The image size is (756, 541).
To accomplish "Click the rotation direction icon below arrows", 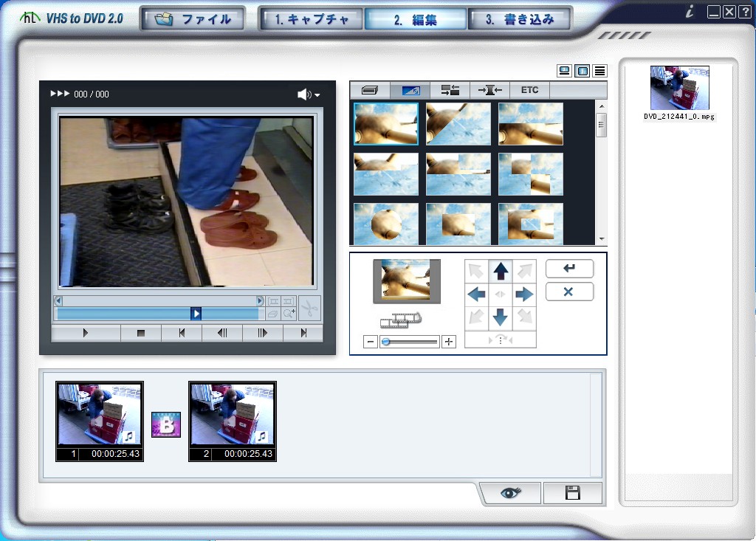I will click(501, 340).
